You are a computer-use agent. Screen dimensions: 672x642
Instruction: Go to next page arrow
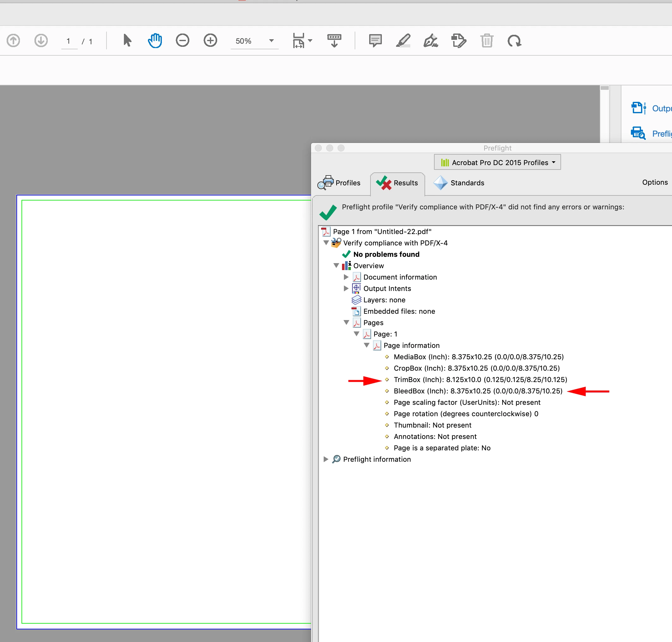pos(41,40)
